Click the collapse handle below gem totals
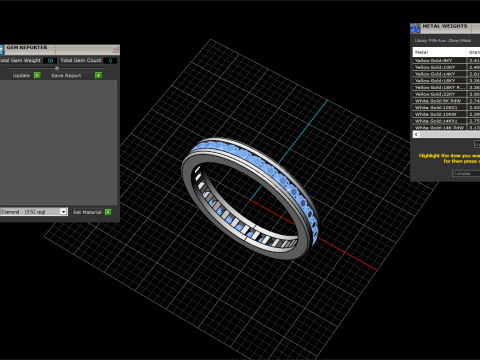The width and height of the screenshot is (480, 360). 57,68
